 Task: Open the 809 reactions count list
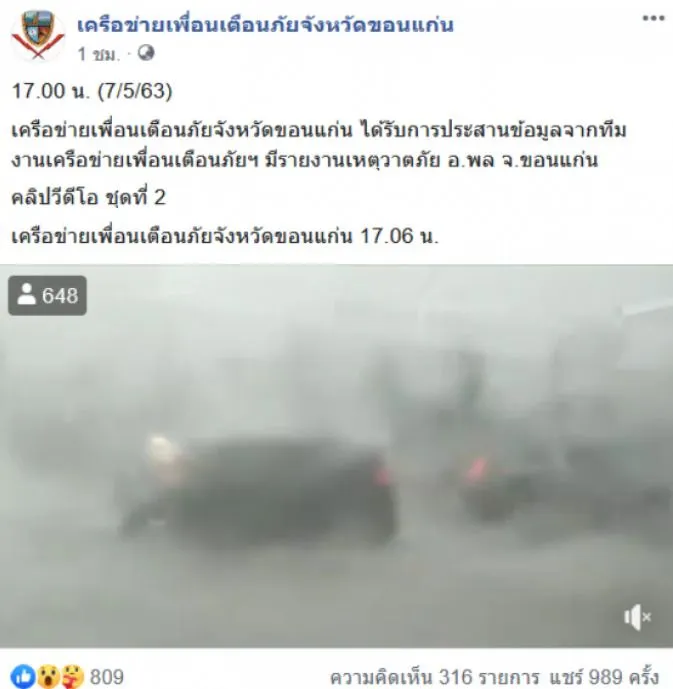[107, 677]
